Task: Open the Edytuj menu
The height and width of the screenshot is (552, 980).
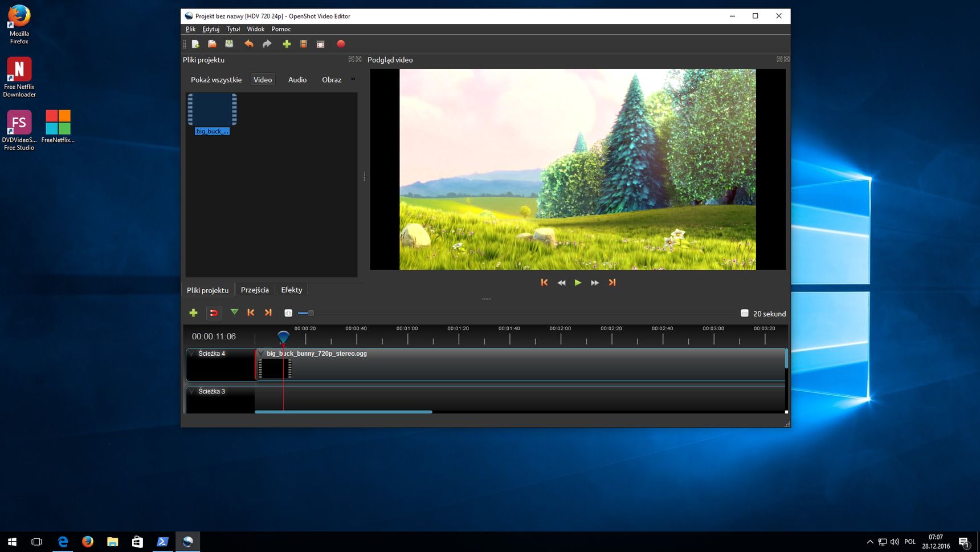Action: [211, 29]
